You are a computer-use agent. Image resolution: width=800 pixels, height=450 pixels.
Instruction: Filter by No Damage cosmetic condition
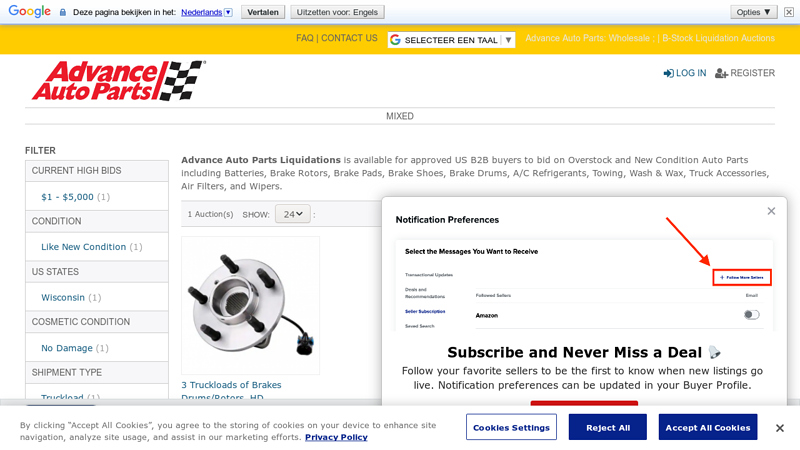click(x=67, y=348)
